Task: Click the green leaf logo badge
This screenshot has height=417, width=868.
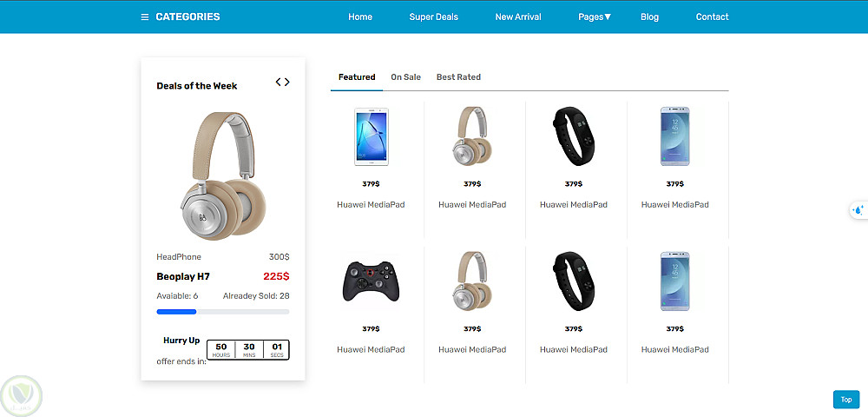Action: [22, 396]
